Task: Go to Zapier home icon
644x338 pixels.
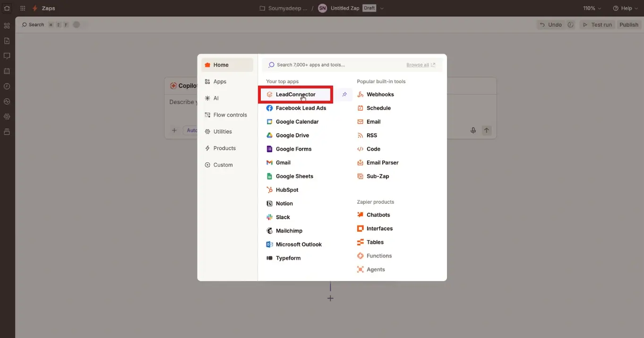Action: (7, 8)
